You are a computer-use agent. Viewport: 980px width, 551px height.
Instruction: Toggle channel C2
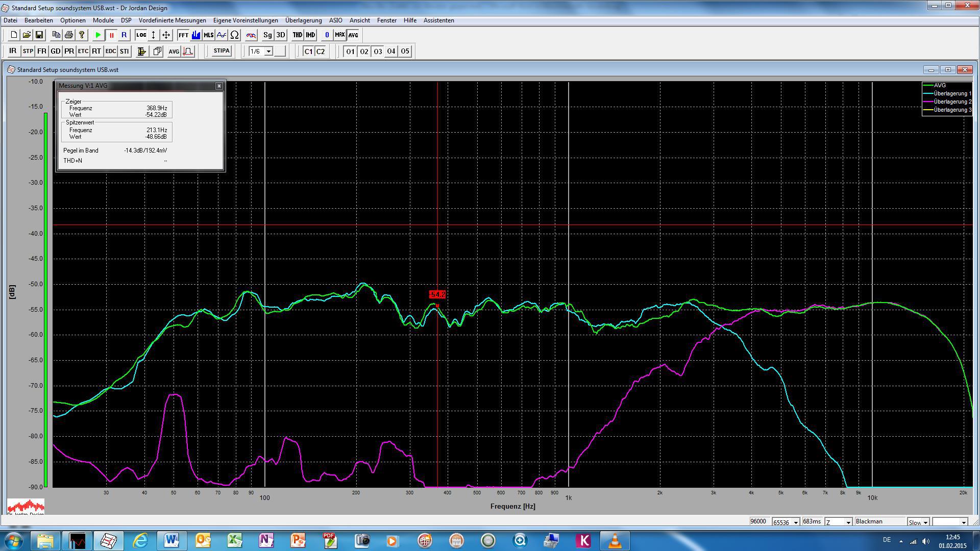point(321,51)
